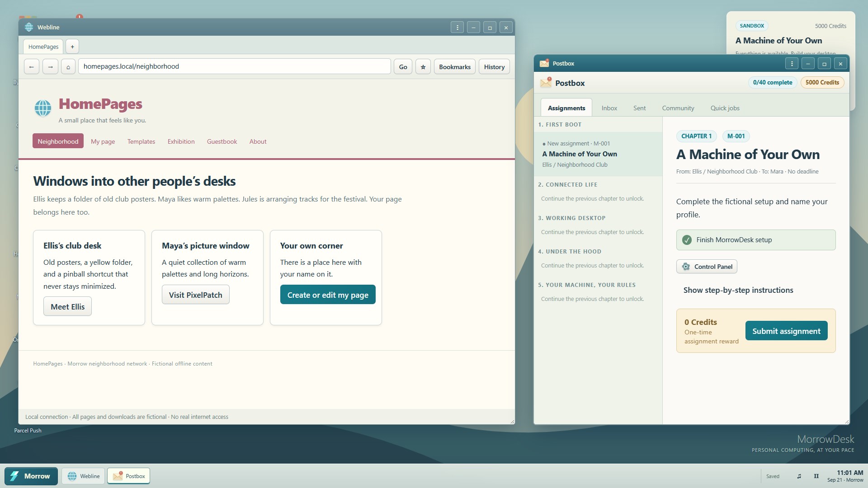Viewport: 868px width, 488px height.
Task: Toggle the Finish MorrowDesk setup checkmark
Action: click(x=687, y=240)
